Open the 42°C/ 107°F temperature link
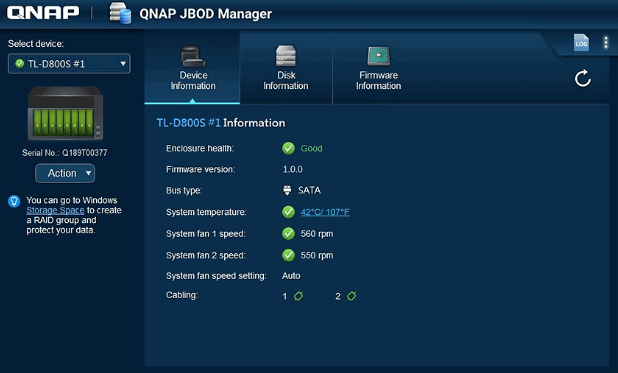This screenshot has width=618, height=373. 325,212
